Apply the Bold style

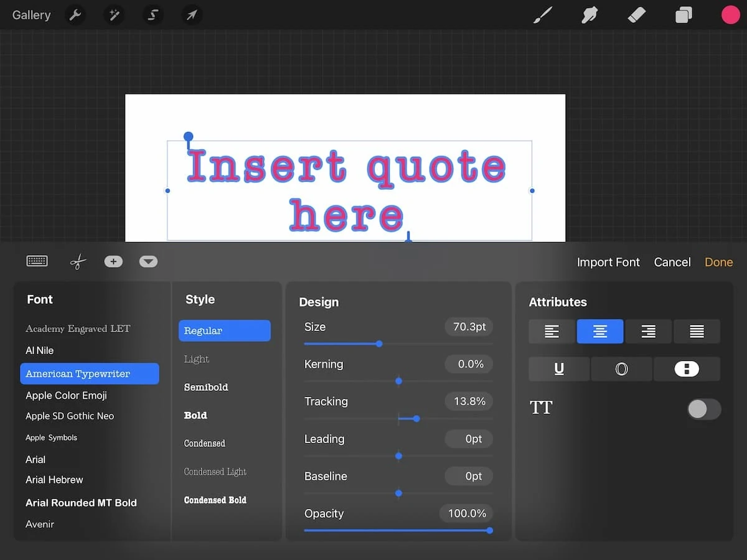pos(195,415)
